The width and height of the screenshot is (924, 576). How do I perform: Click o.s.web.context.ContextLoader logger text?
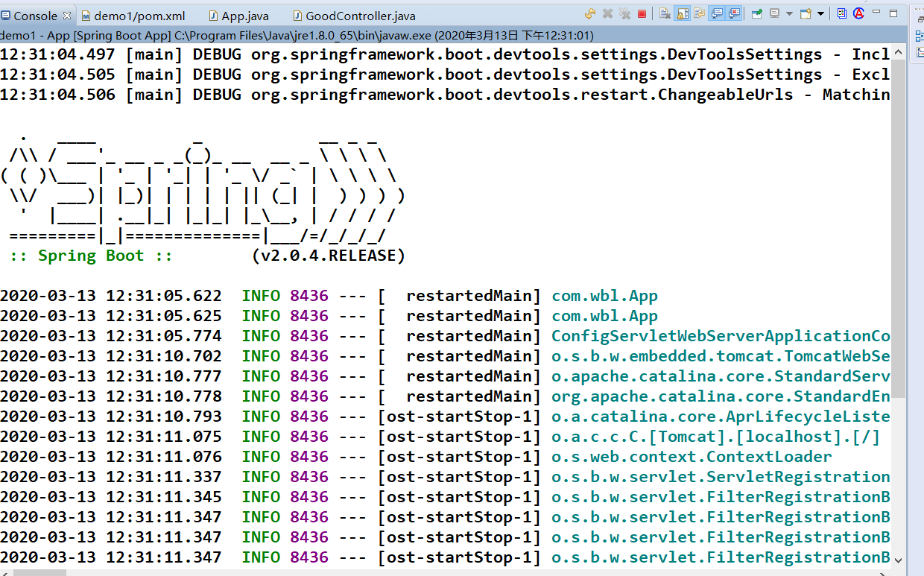tap(692, 457)
